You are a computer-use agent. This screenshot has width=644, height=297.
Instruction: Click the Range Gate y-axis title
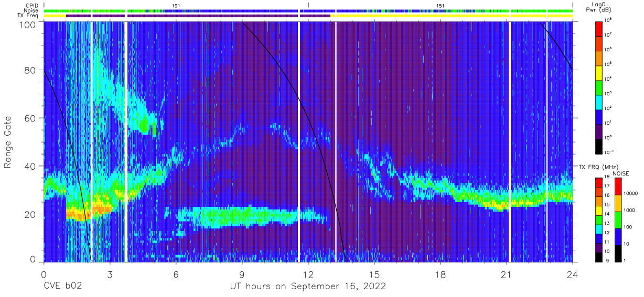coord(8,142)
